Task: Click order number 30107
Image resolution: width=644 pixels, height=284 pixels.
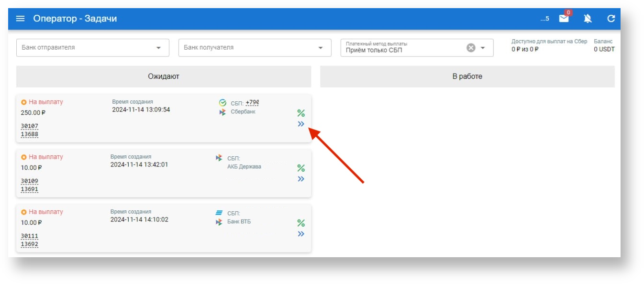Action: [x=29, y=126]
